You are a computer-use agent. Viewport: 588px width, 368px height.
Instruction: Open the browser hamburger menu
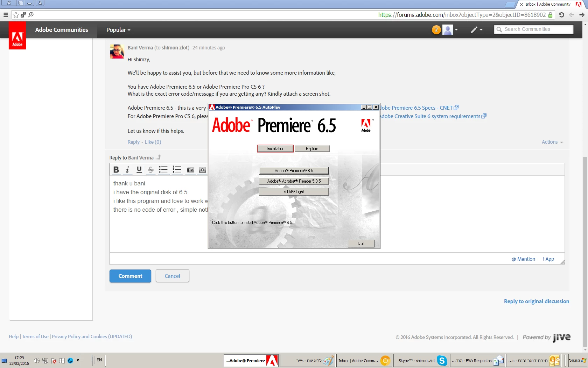click(x=6, y=15)
